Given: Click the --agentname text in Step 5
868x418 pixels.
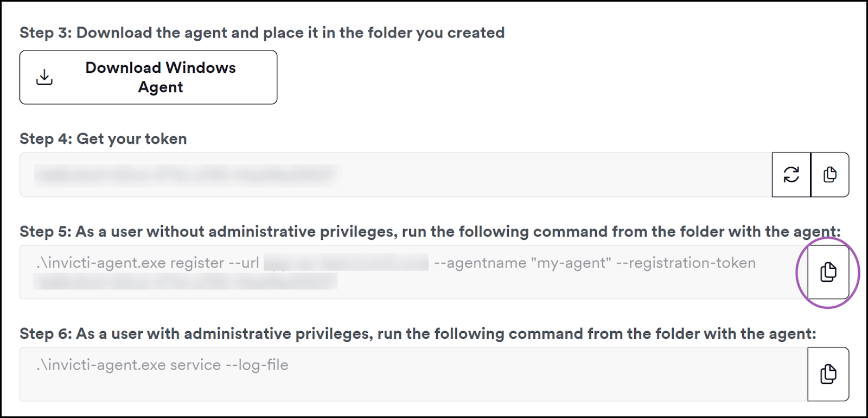Looking at the screenshot, I should tap(480, 263).
